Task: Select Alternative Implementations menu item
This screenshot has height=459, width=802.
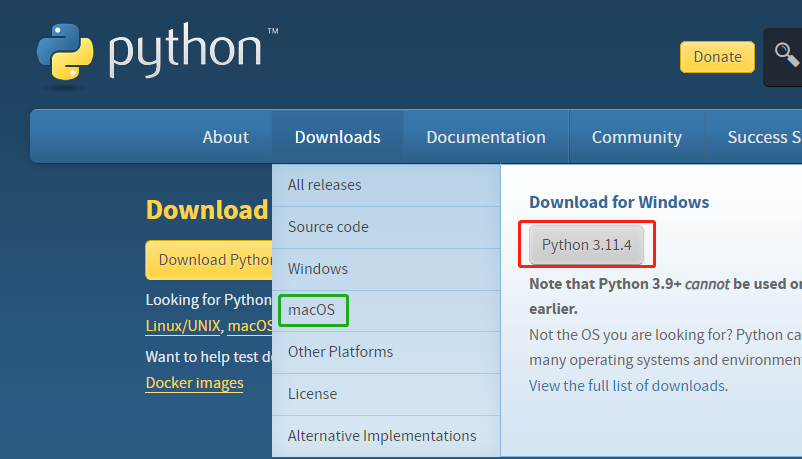Action: point(382,436)
